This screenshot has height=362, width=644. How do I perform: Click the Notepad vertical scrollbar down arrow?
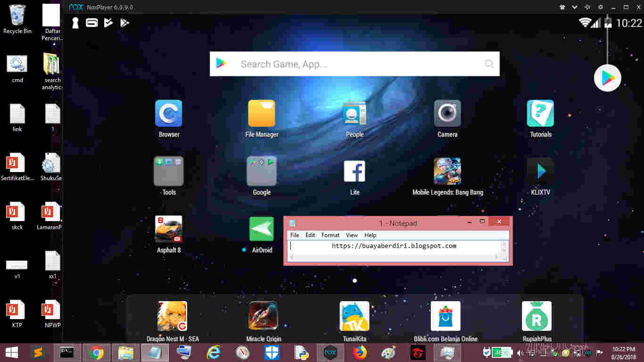coord(504,250)
